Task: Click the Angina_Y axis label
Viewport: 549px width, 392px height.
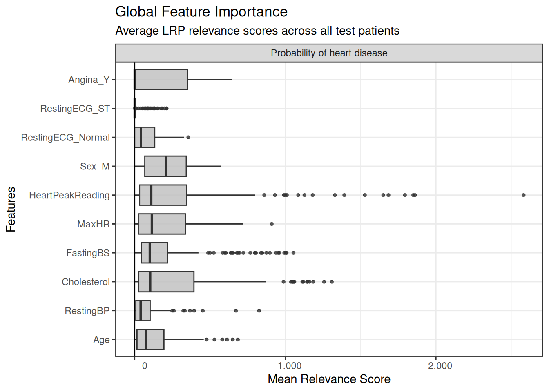Action: (x=89, y=80)
